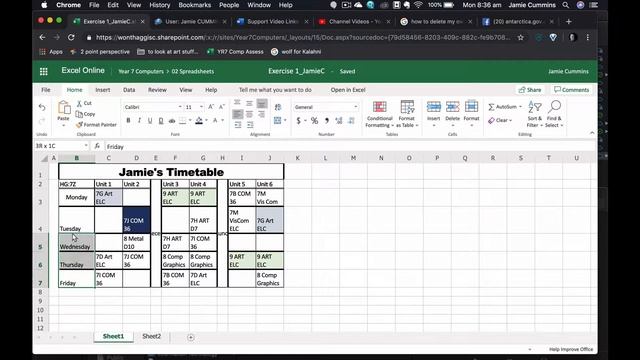The width and height of the screenshot is (640, 360).
Task: Click Decrease Indent icon
Action: [x=238, y=125]
